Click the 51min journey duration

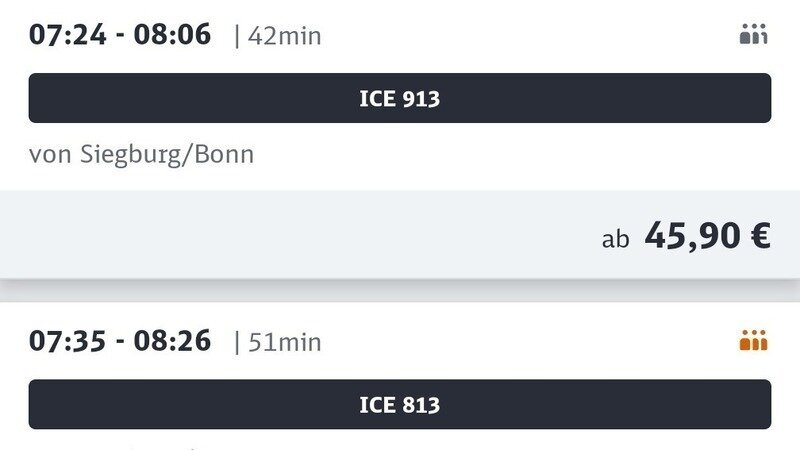tap(284, 343)
